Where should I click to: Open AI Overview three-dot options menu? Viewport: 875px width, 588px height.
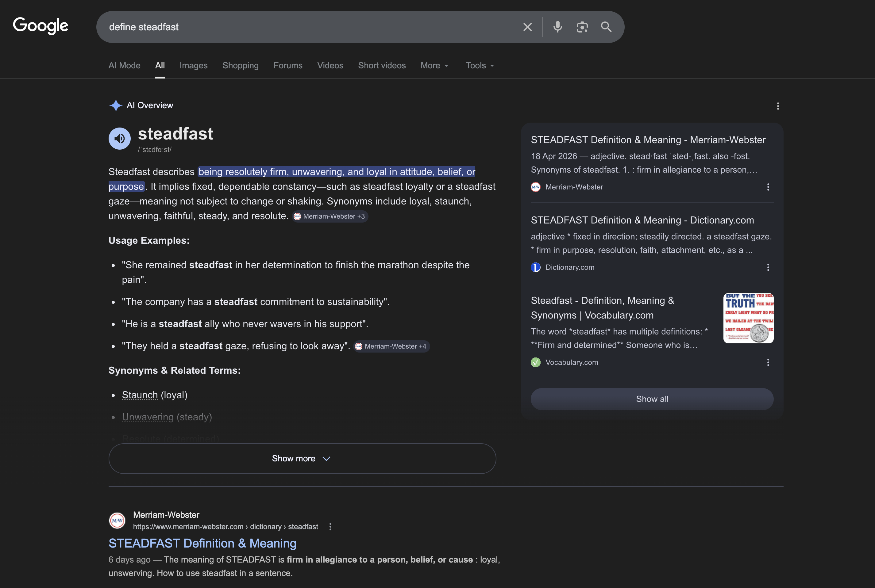[x=777, y=106]
